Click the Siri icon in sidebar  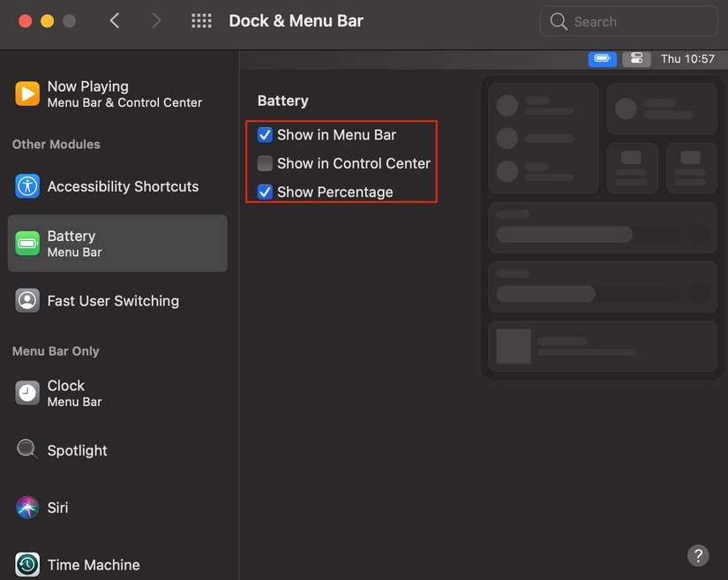tap(27, 507)
